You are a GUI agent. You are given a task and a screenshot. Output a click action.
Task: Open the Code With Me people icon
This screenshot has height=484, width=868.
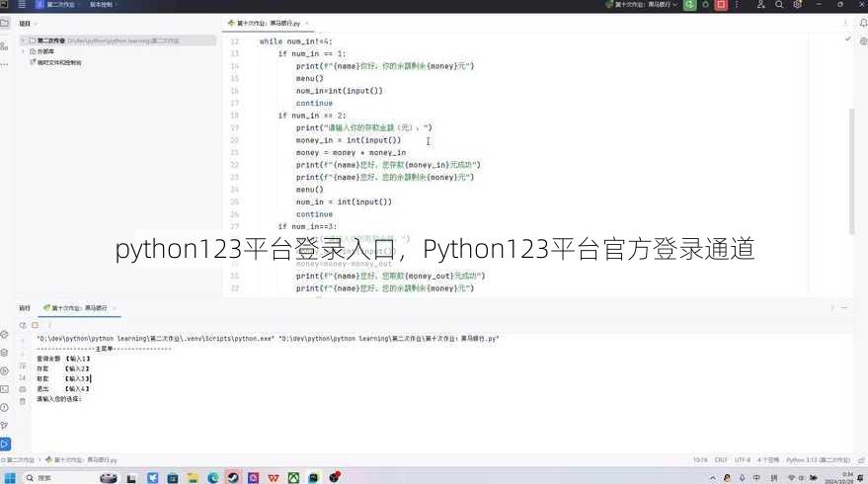click(761, 4)
